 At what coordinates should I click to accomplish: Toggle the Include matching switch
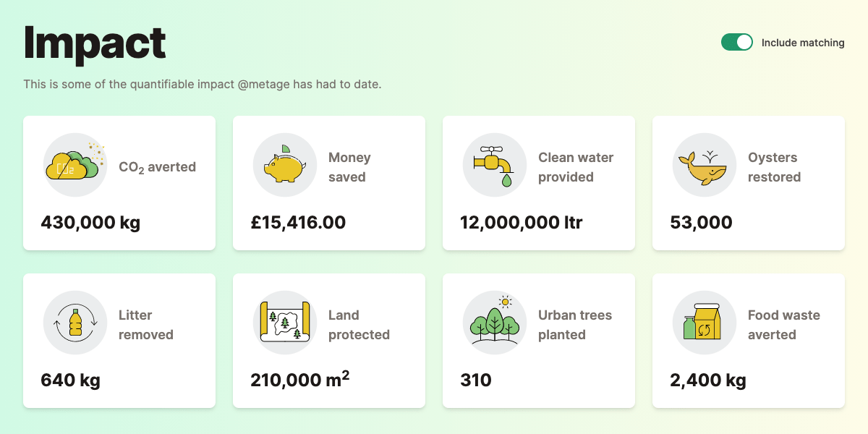click(737, 43)
